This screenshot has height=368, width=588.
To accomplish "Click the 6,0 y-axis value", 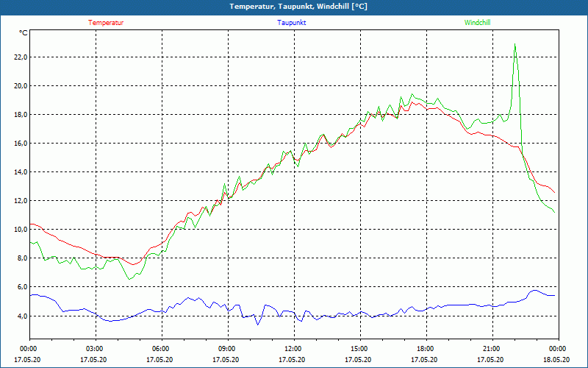I will click(22, 287).
